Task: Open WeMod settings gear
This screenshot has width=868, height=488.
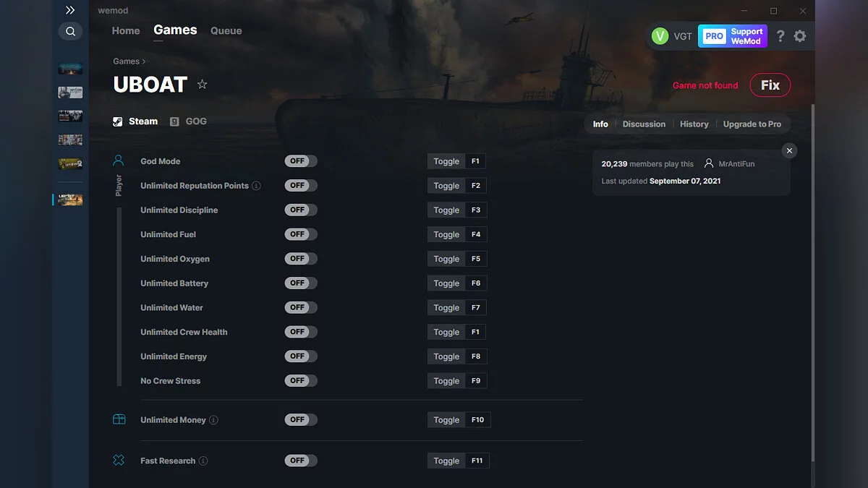Action: pyautogui.click(x=800, y=35)
